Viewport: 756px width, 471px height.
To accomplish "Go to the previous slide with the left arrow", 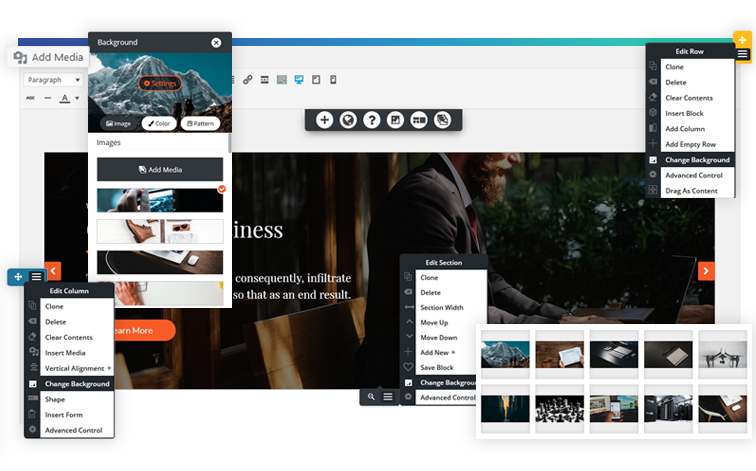I will pos(53,271).
